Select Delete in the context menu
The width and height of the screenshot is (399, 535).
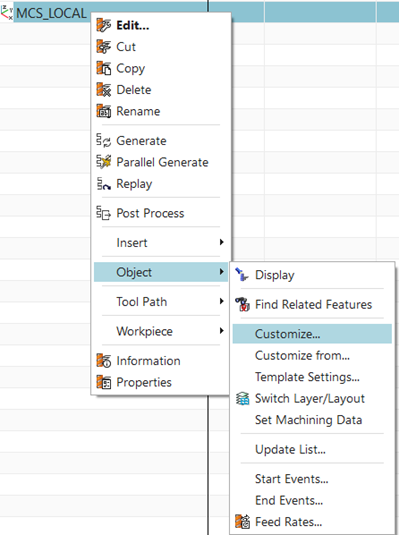pyautogui.click(x=161, y=90)
